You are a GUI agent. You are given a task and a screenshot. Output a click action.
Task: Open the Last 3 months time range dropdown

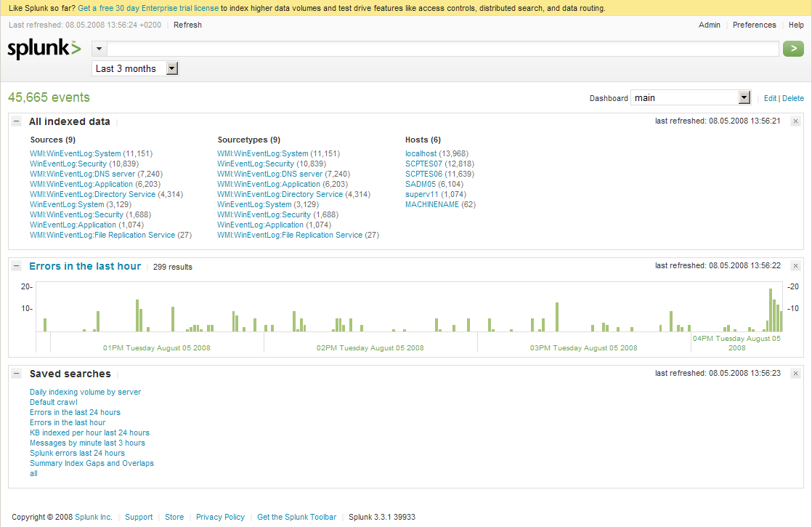[x=135, y=68]
